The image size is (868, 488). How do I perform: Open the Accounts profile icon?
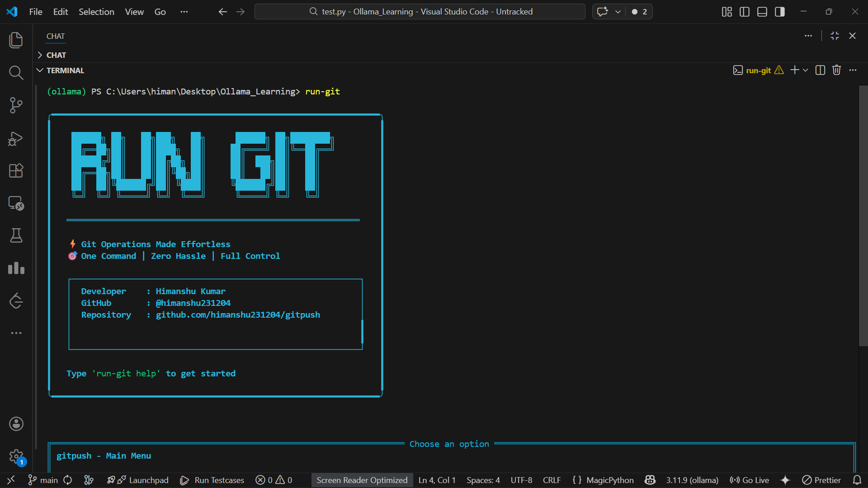click(x=16, y=424)
